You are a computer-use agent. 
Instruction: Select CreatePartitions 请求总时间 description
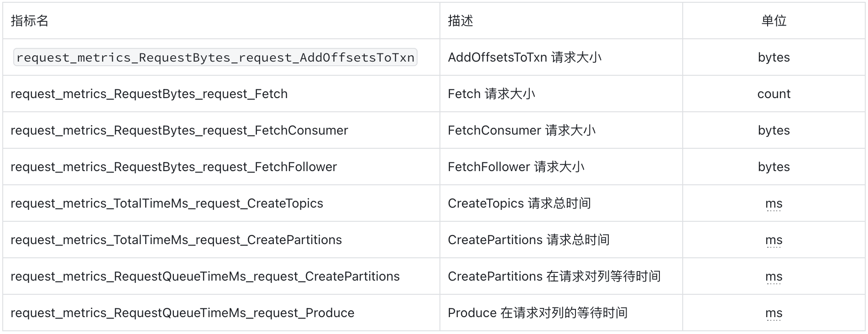coord(529,240)
